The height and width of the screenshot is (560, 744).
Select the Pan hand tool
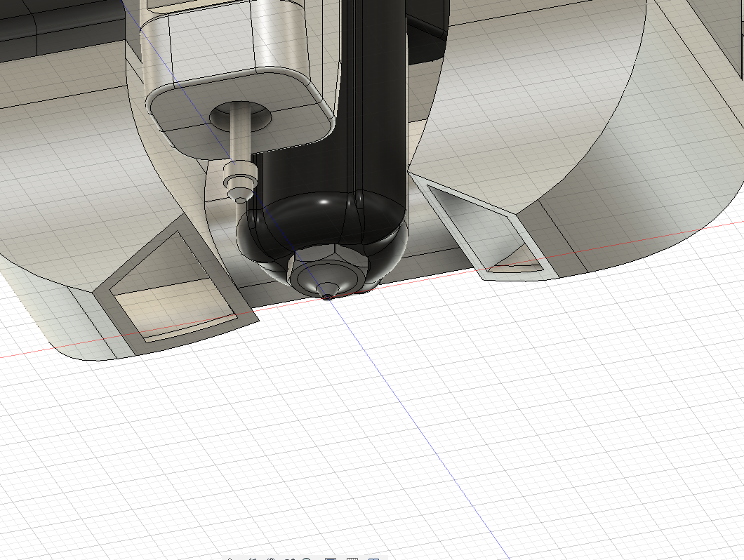[271, 559]
